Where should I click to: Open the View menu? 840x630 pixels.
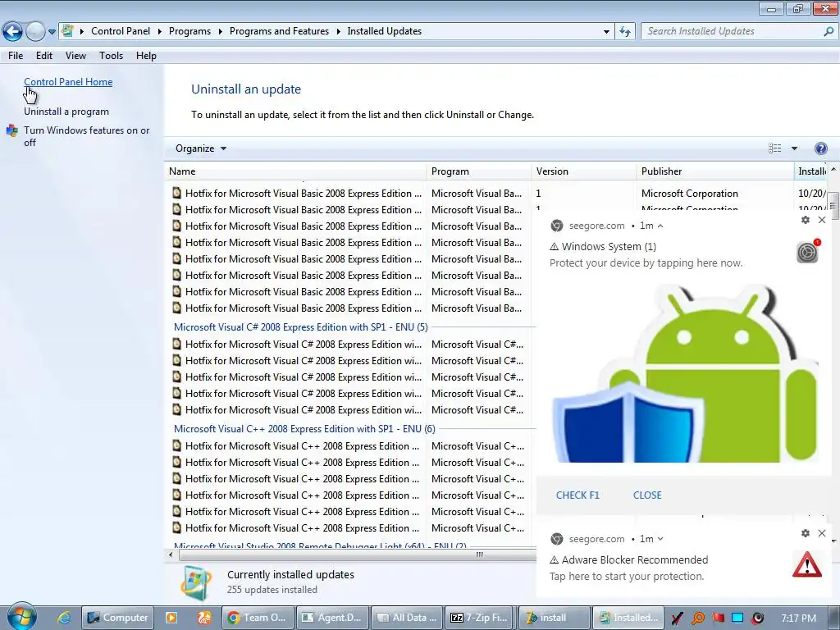(x=75, y=56)
